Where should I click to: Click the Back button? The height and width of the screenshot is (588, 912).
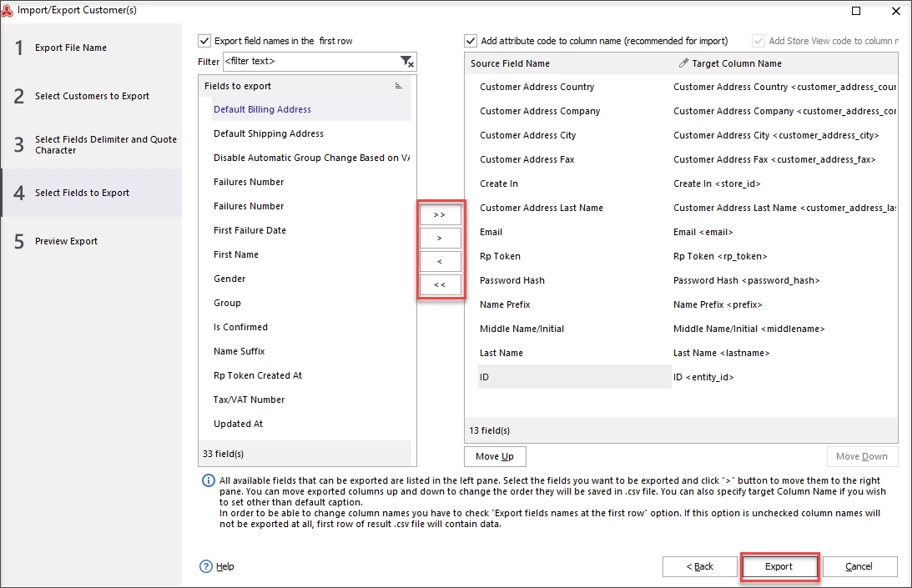[700, 566]
